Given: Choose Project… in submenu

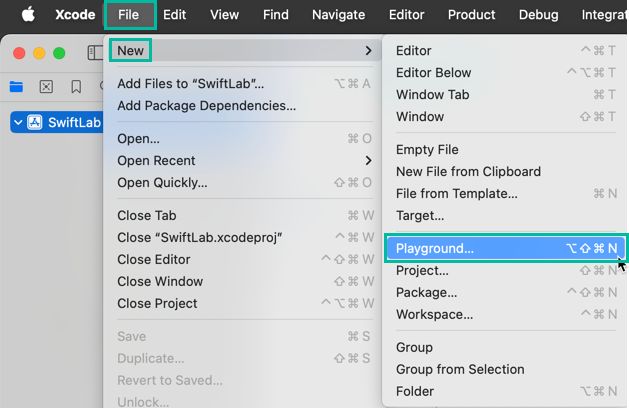Looking at the screenshot, I should 505,271.
